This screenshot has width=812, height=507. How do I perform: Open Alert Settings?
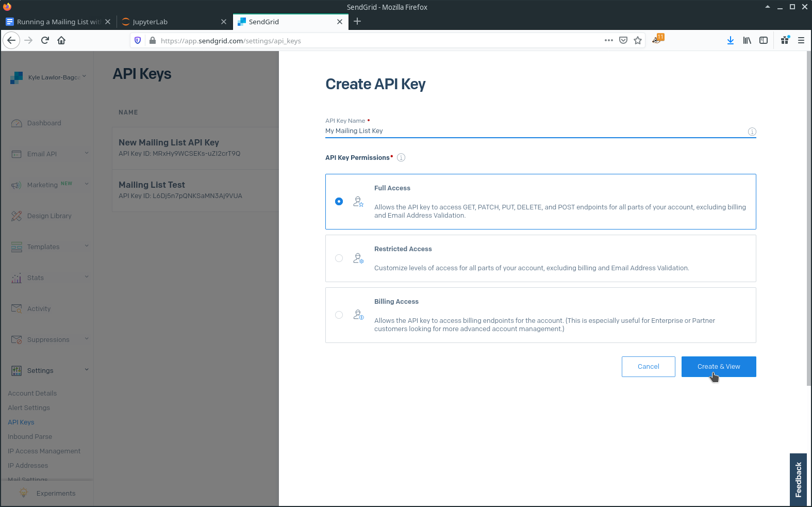[29, 408]
